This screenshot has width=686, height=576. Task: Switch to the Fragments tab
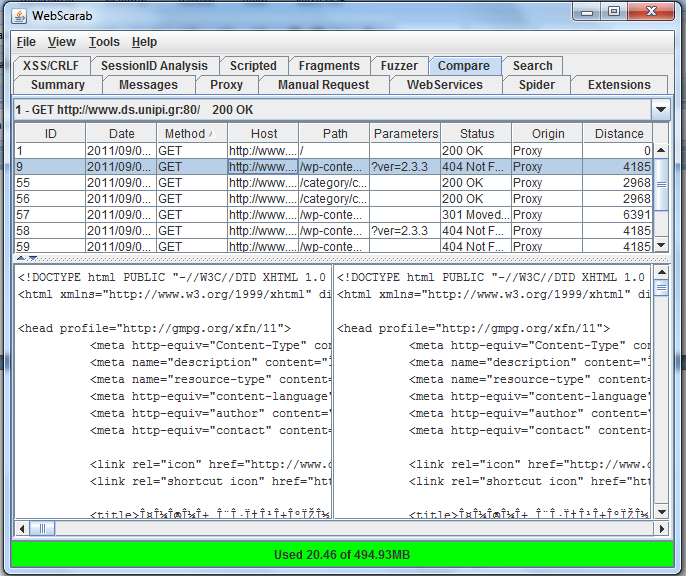[329, 66]
